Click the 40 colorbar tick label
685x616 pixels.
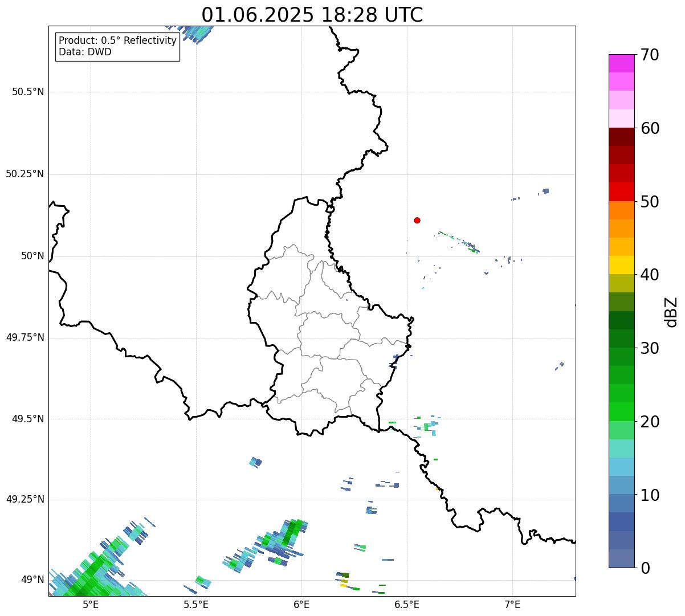coord(650,275)
